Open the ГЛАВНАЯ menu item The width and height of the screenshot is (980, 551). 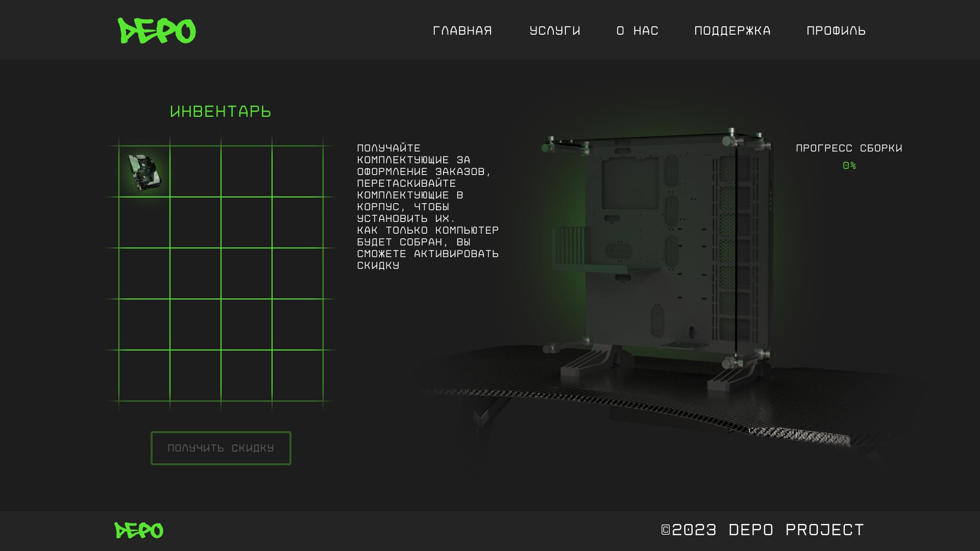(462, 31)
